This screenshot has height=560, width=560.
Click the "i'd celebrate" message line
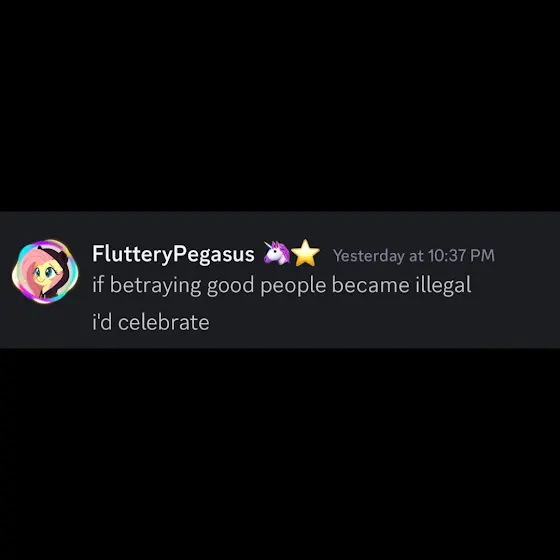click(x=151, y=322)
